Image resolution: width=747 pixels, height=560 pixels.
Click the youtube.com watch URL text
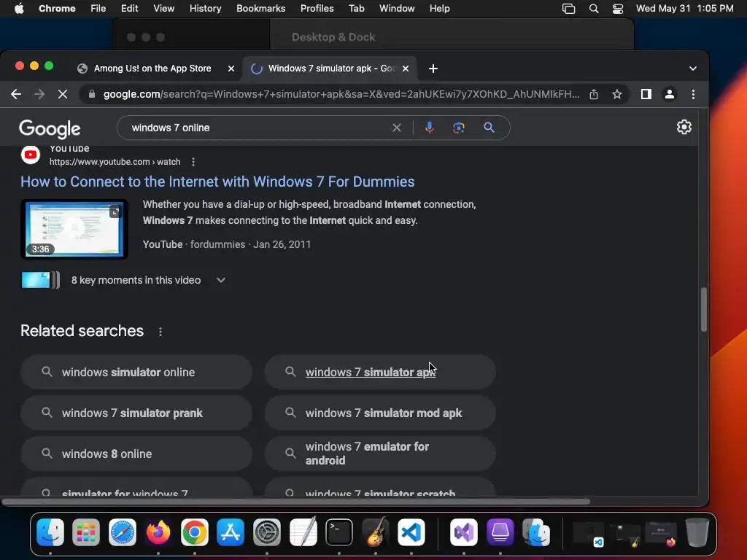click(x=115, y=162)
